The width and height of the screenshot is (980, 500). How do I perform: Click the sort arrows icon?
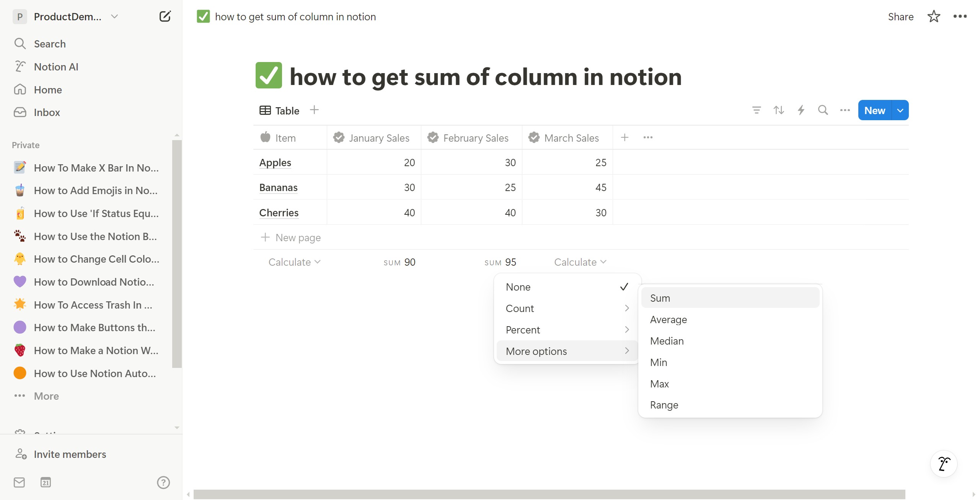click(x=778, y=110)
